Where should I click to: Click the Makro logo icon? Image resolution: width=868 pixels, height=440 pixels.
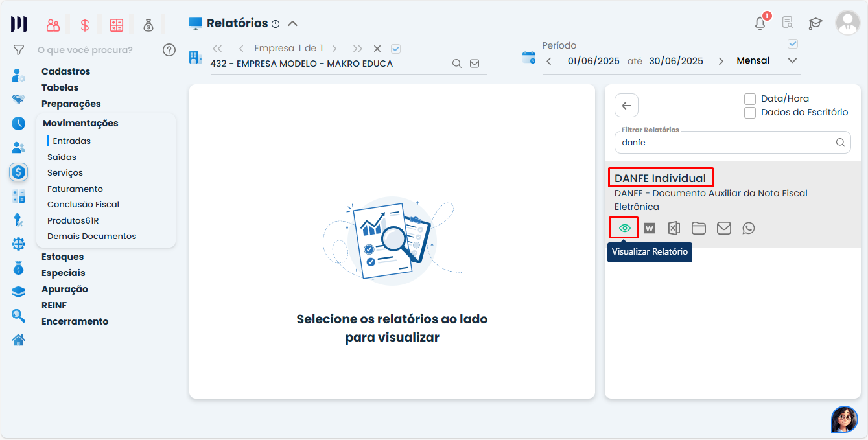(19, 25)
